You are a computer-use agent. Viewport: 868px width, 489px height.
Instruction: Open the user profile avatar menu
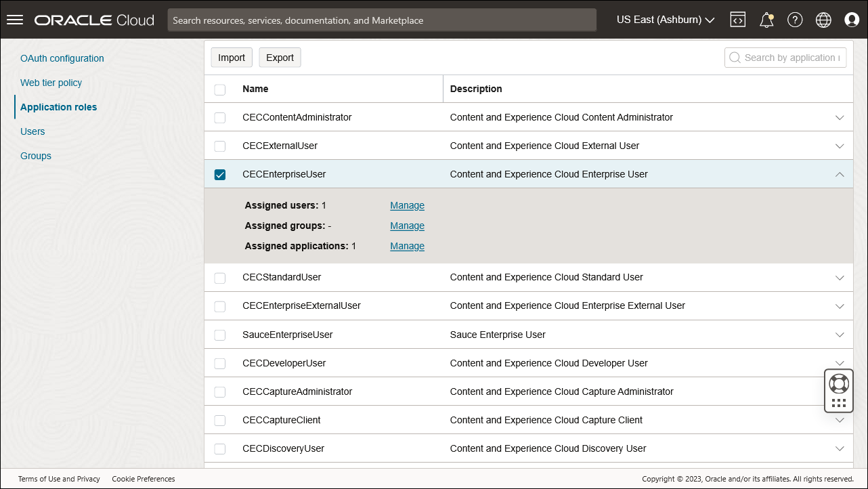[851, 19]
